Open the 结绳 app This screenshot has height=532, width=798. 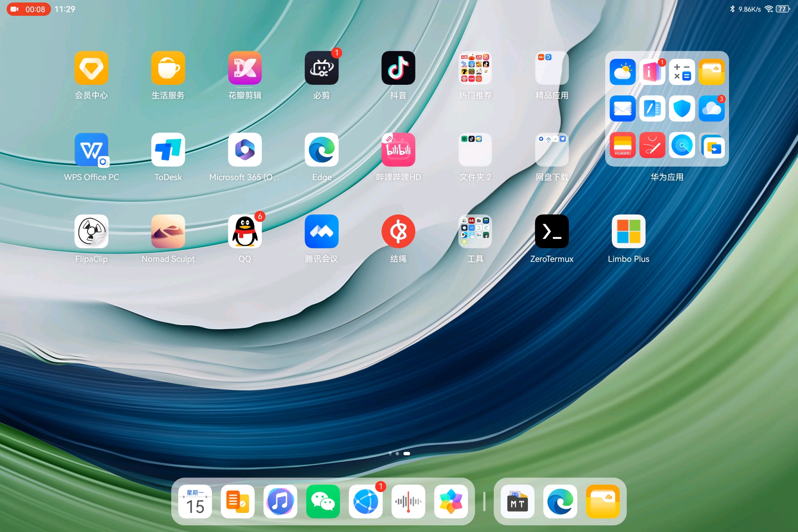398,232
